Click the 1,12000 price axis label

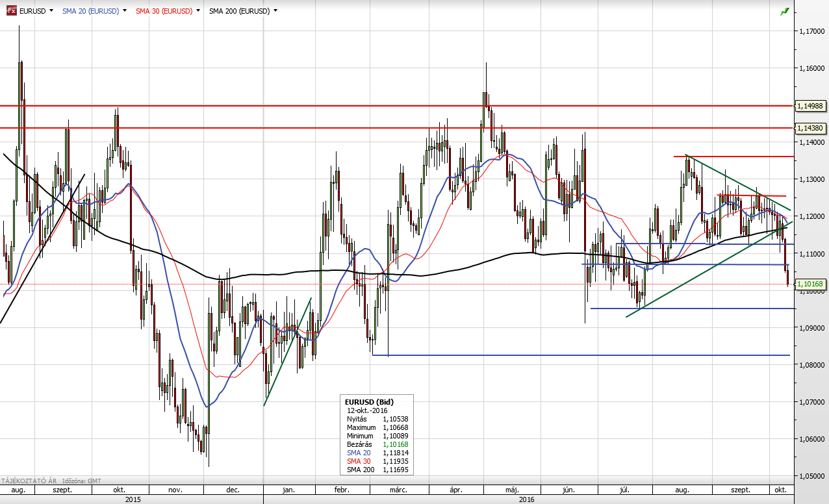point(811,216)
